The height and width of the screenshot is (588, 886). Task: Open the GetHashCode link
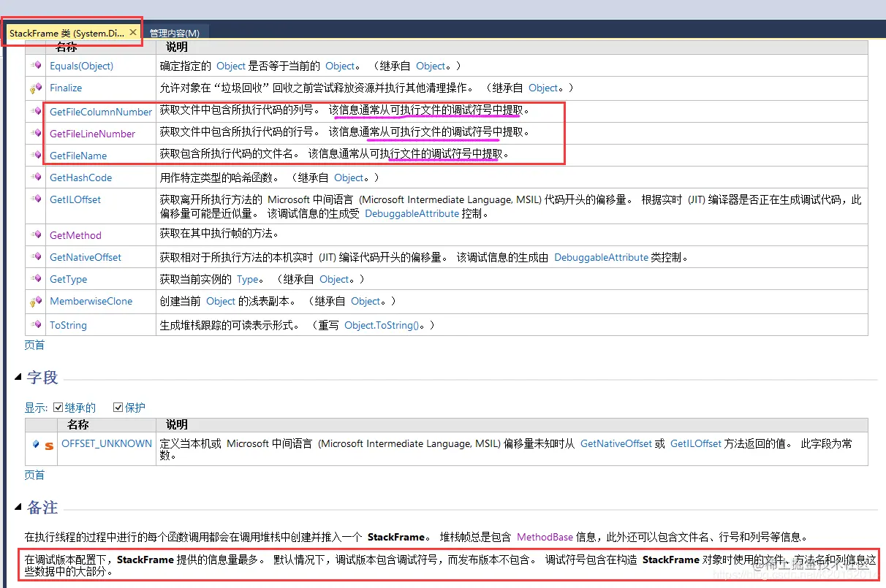point(81,177)
